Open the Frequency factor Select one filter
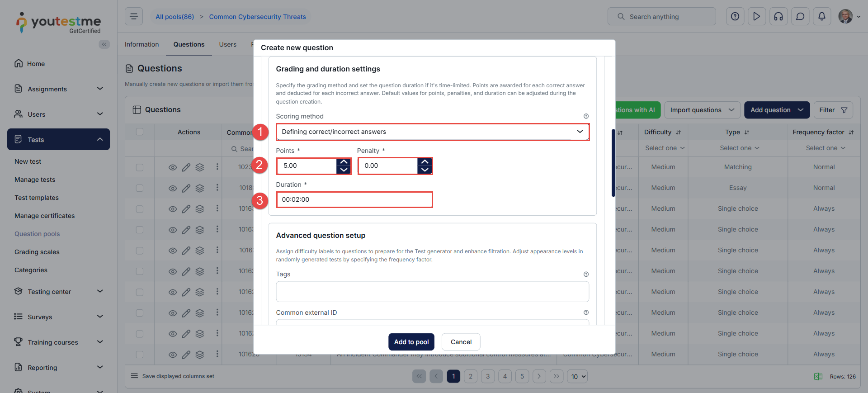 point(825,148)
